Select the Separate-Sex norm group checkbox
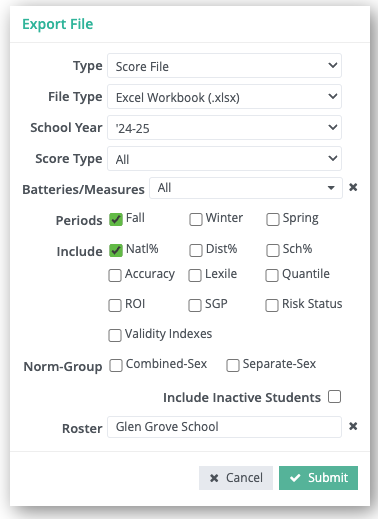The width and height of the screenshot is (378, 519). click(233, 365)
